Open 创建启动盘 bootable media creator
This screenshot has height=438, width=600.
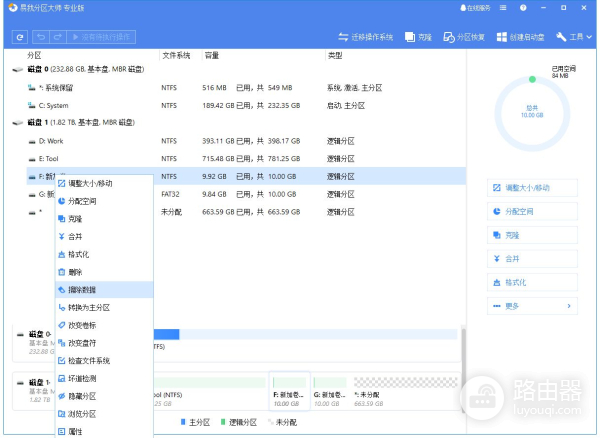[520, 37]
